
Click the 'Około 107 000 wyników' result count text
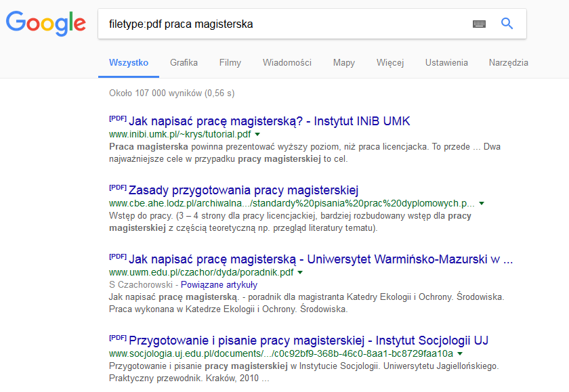[x=171, y=93]
